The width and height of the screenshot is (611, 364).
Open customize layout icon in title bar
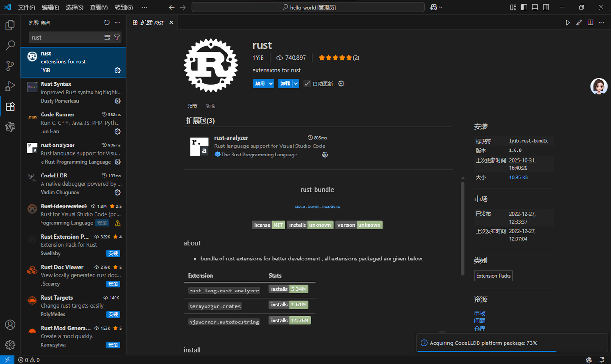[x=513, y=7]
